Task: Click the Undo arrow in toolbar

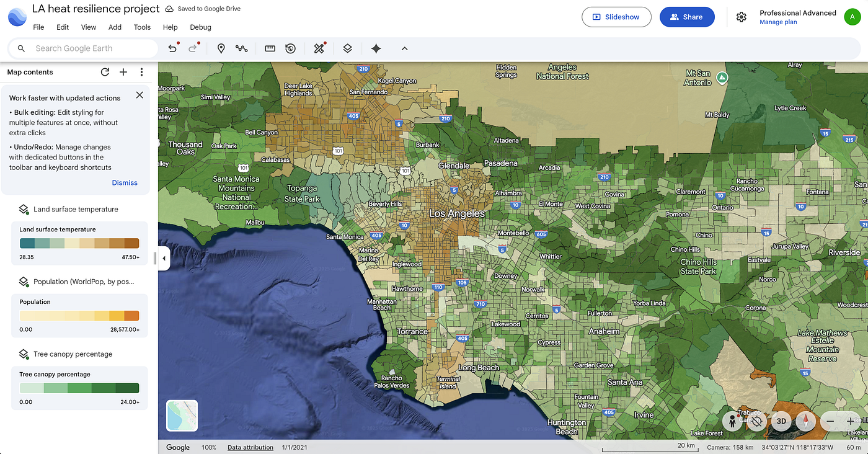Action: (x=173, y=48)
